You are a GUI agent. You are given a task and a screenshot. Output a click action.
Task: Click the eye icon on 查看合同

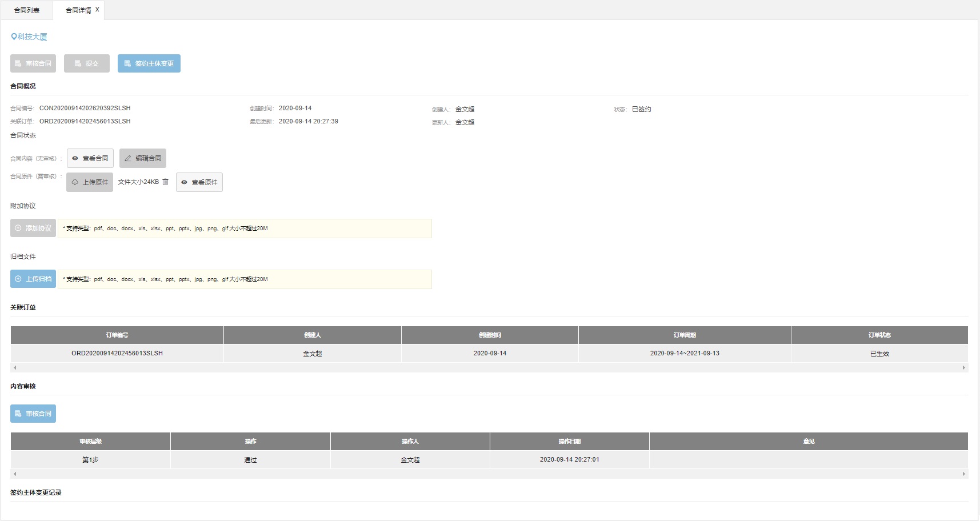tap(75, 158)
